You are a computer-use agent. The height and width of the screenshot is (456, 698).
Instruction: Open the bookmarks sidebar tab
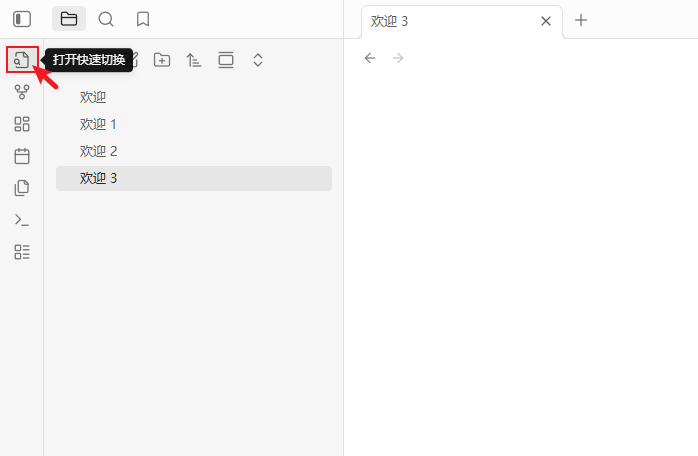143,19
